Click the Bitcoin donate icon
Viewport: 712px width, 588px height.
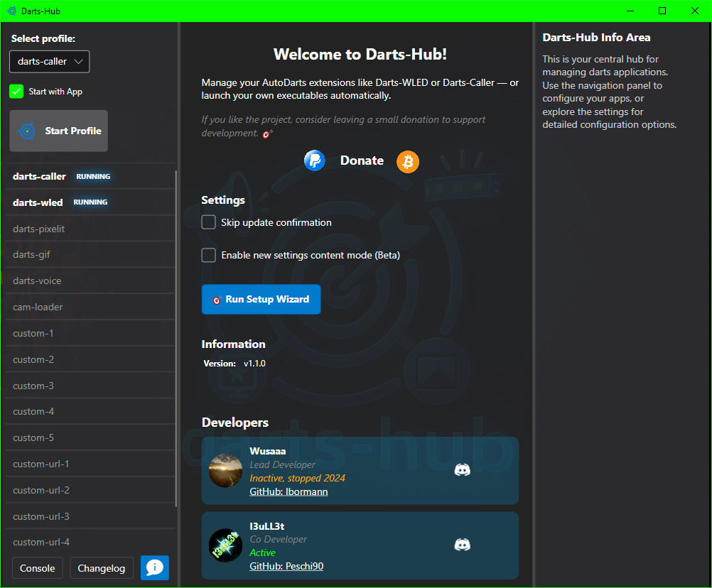tap(408, 161)
